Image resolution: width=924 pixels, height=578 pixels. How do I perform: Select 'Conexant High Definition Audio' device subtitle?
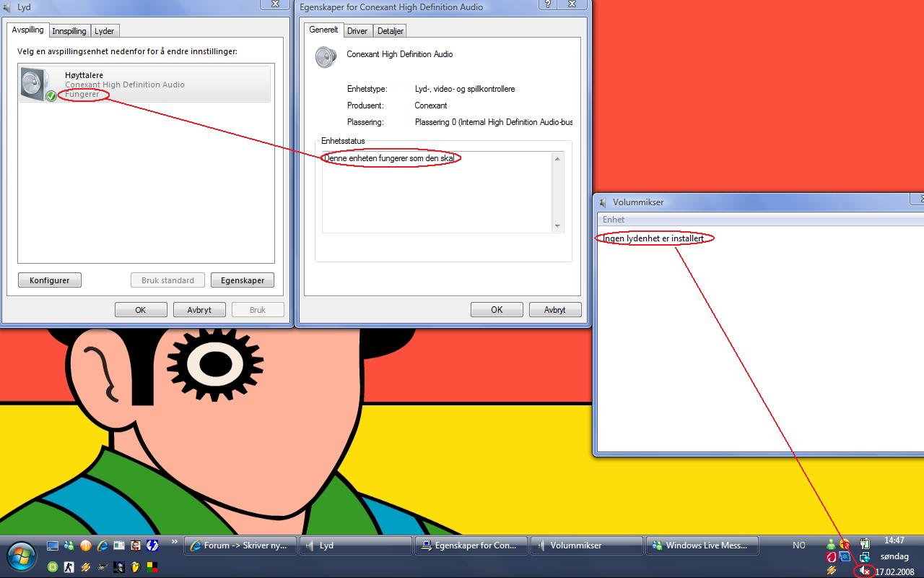click(125, 85)
